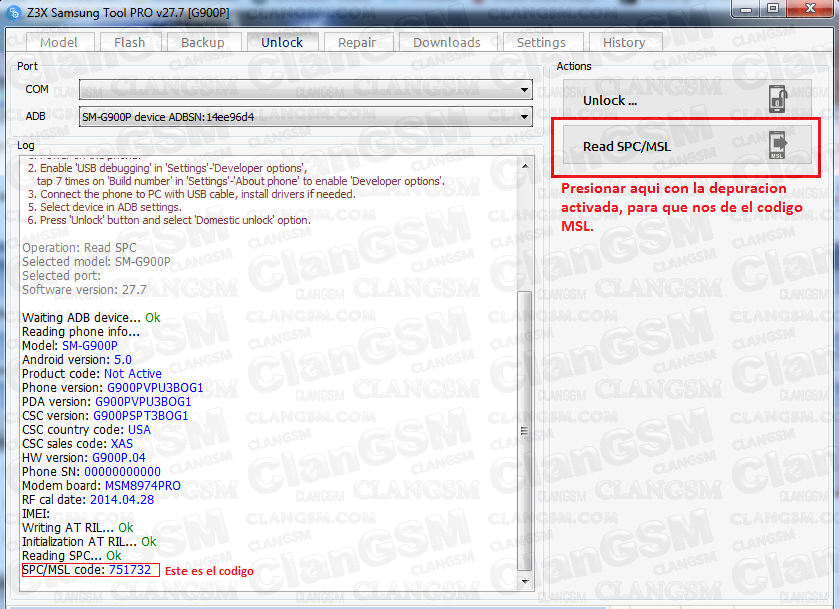This screenshot has width=839, height=609.
Task: Click log instruction 6 about Domestic unlock option
Action: (x=169, y=220)
